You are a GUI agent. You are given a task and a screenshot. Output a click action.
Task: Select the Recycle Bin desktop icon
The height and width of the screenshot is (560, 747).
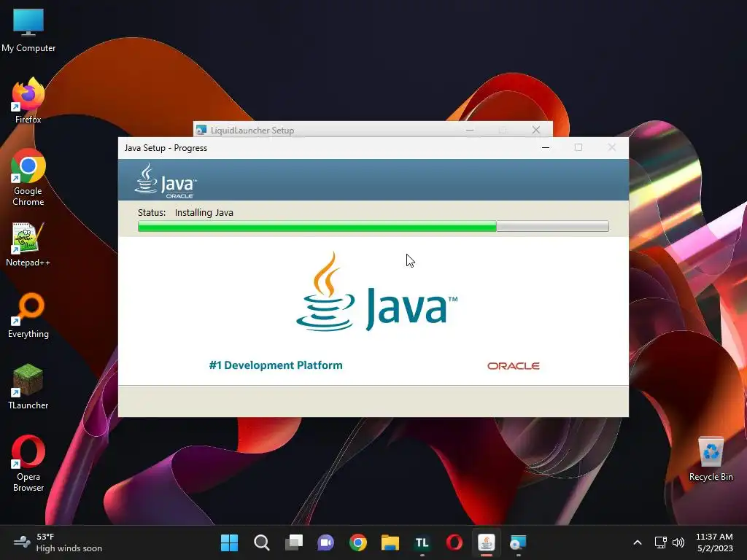(x=711, y=459)
